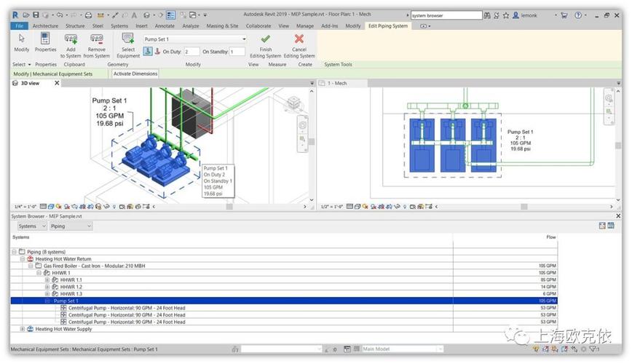
Task: Click the 3D view horizontal scrollbar thumb
Action: [229, 206]
